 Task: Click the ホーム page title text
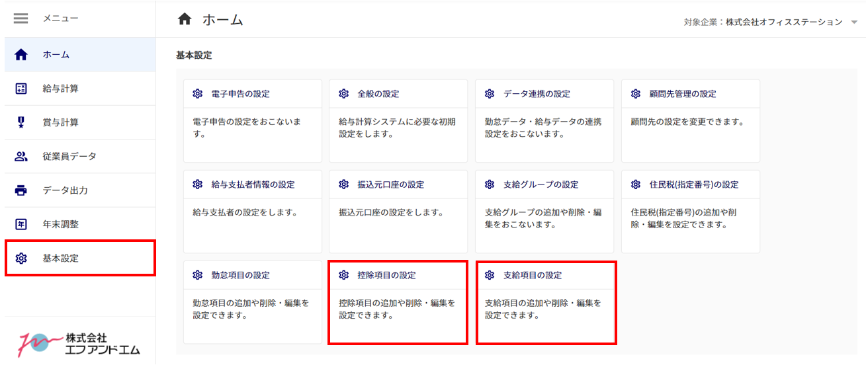click(223, 20)
